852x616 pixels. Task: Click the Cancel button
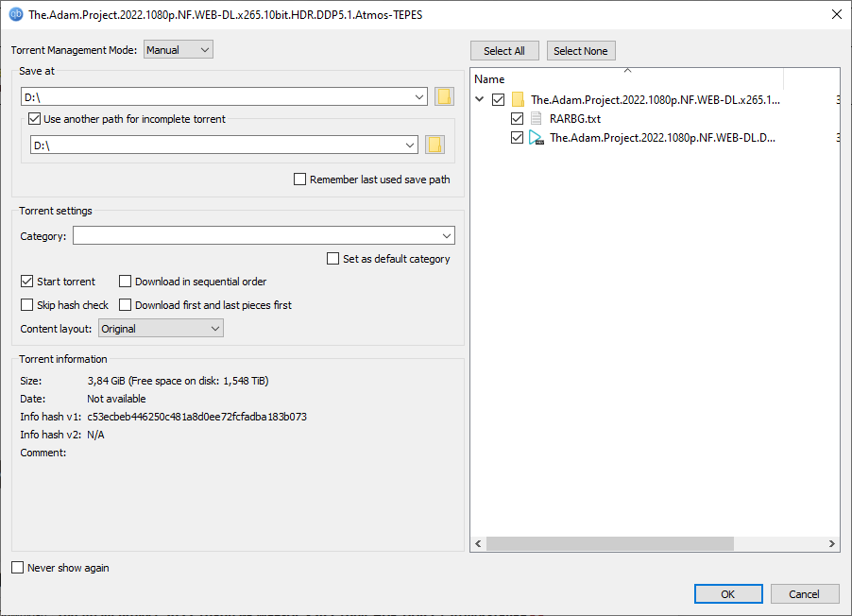pos(804,593)
